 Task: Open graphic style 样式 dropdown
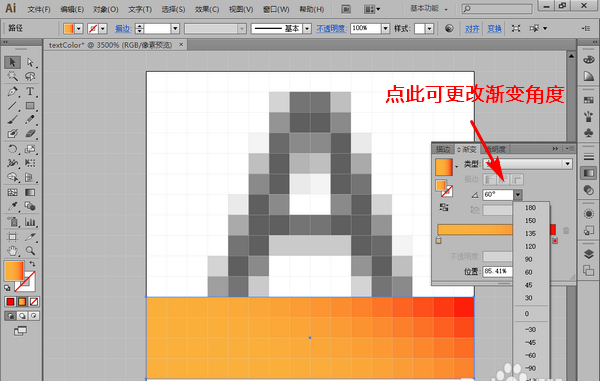[429, 28]
